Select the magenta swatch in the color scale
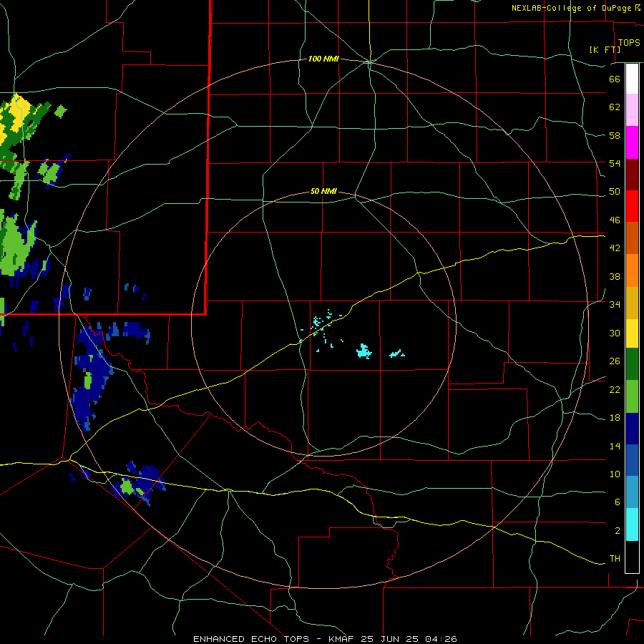Screen dimensions: 644x644 point(632,142)
